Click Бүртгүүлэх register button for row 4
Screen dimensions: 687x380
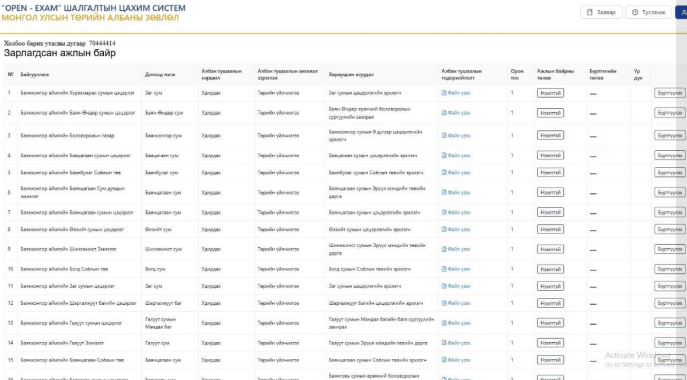(670, 155)
